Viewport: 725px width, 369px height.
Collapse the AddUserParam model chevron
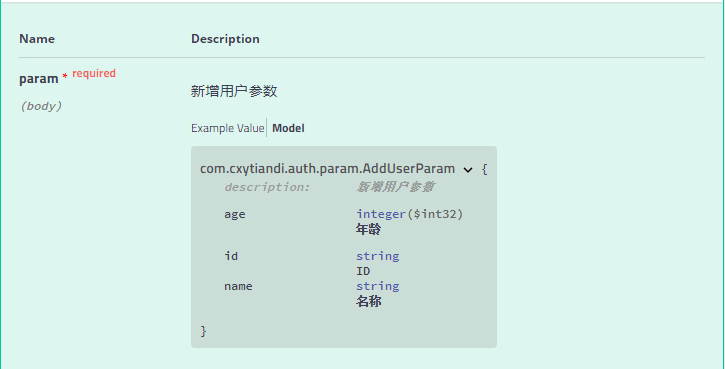468,170
